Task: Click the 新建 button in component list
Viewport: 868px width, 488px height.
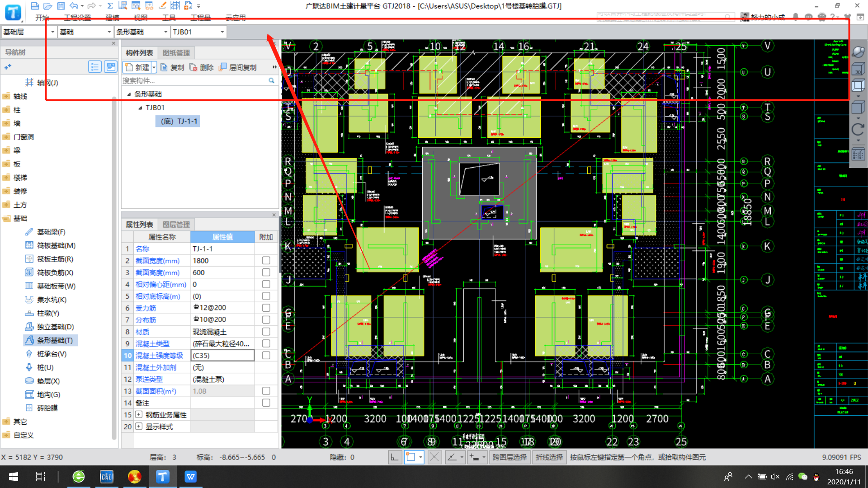Action: pos(137,67)
